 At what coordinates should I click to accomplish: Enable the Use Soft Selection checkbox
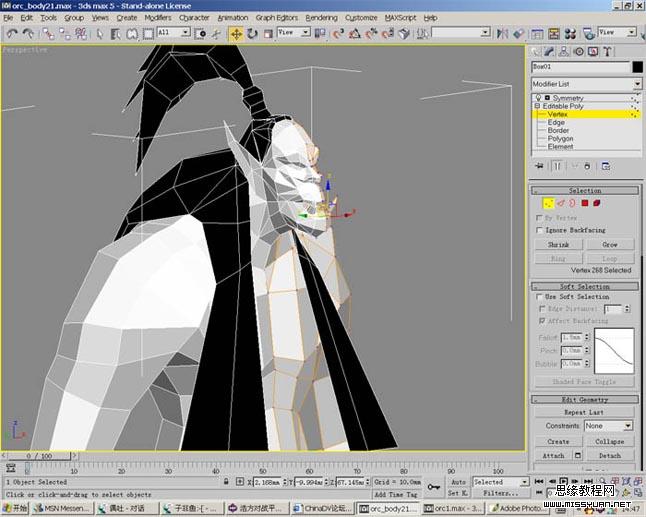[x=539, y=297]
